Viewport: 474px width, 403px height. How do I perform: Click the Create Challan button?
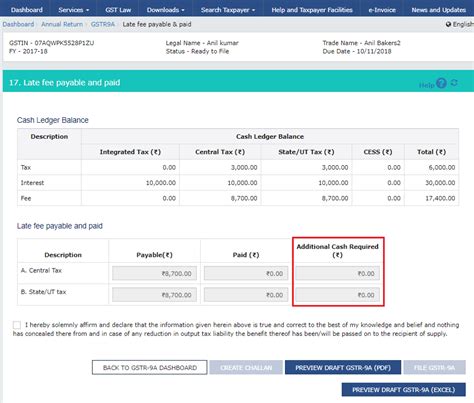click(x=246, y=367)
